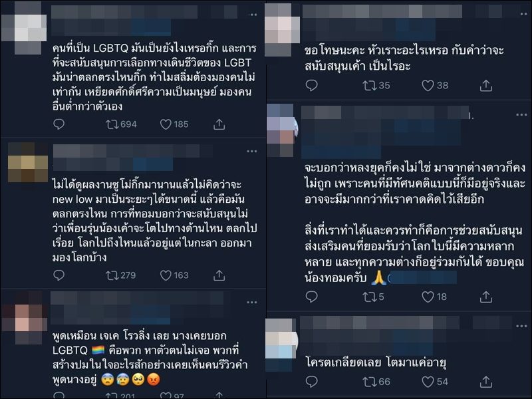
Task: Like the tweet with 54 likes
Action: point(428,382)
